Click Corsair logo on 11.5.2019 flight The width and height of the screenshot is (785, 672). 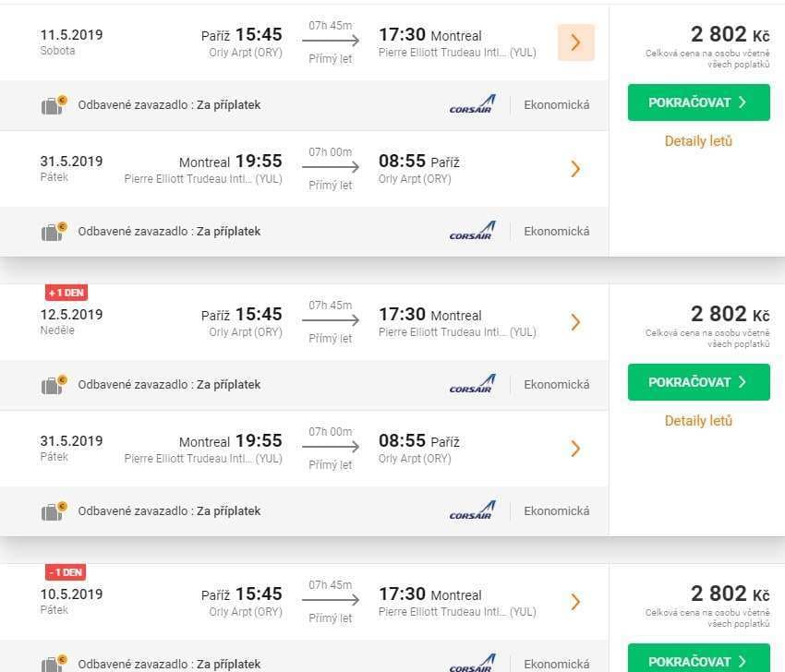point(472,104)
